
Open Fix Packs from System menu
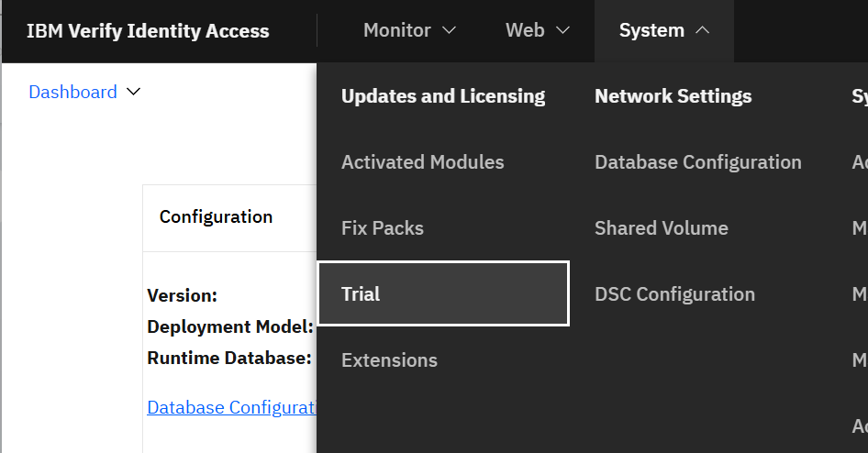tap(383, 228)
